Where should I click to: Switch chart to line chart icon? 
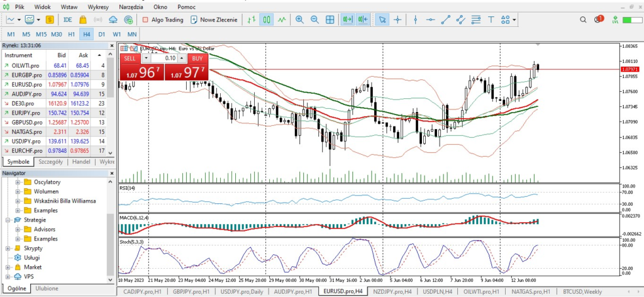(282, 20)
